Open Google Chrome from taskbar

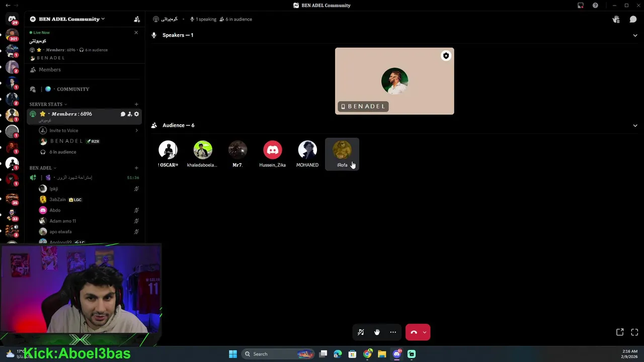[x=368, y=354]
